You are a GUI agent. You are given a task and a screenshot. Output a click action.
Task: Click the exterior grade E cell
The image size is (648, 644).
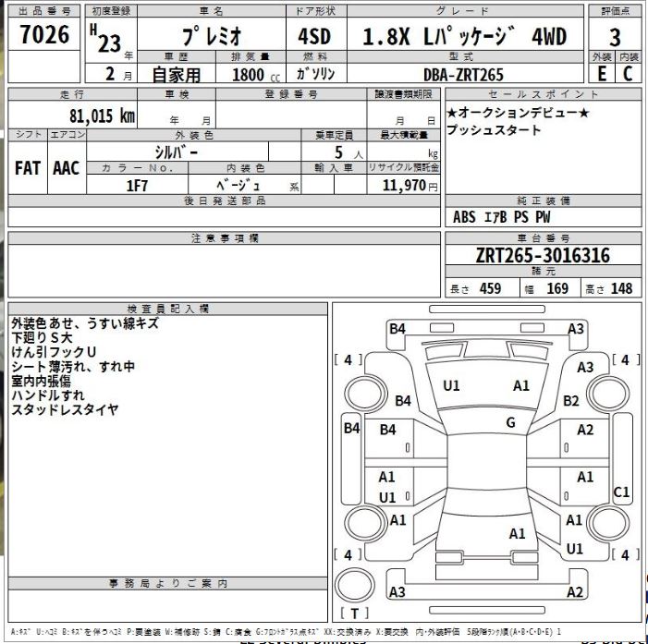tap(602, 74)
